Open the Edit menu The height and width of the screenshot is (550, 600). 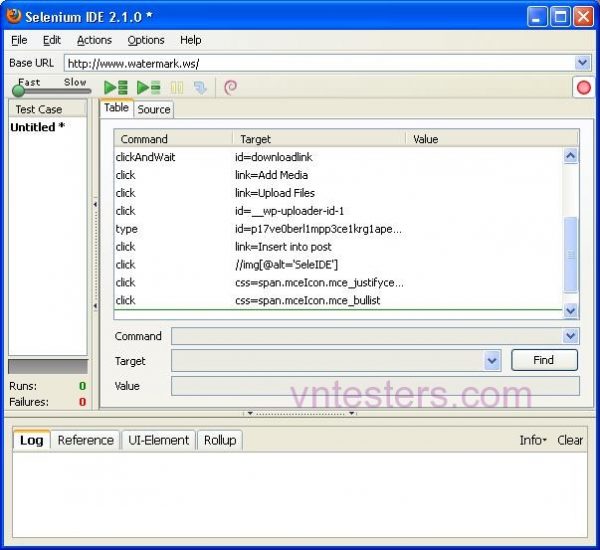pyautogui.click(x=52, y=40)
